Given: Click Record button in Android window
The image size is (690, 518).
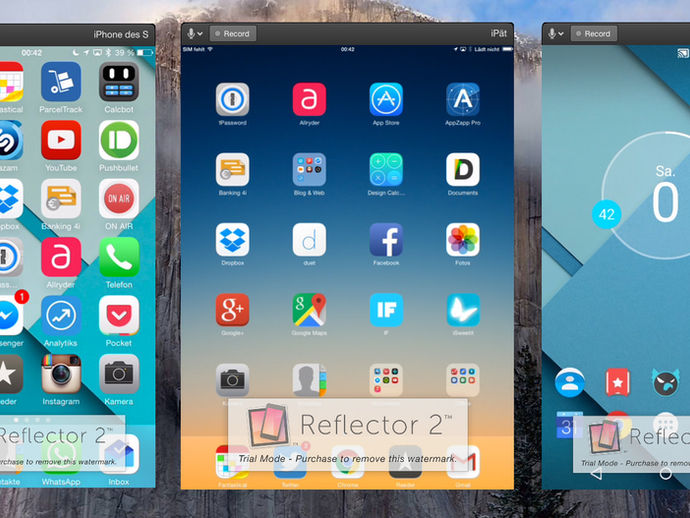Looking at the screenshot, I should pos(594,33).
